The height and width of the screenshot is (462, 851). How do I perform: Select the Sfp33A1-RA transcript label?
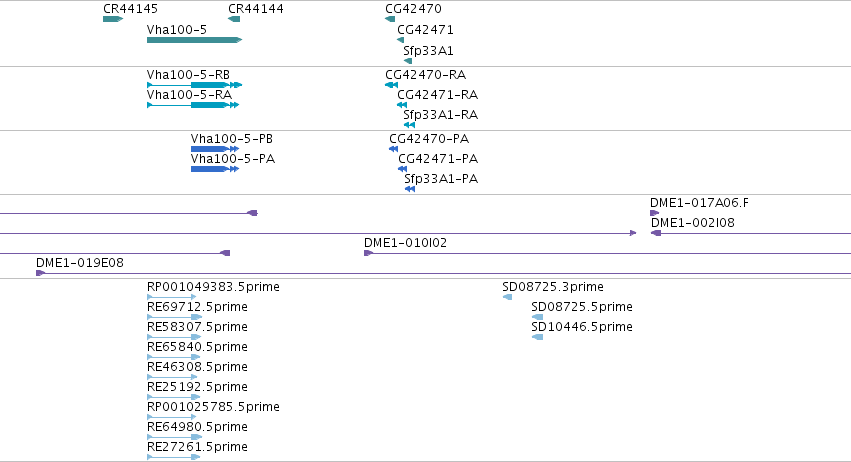[441, 115]
